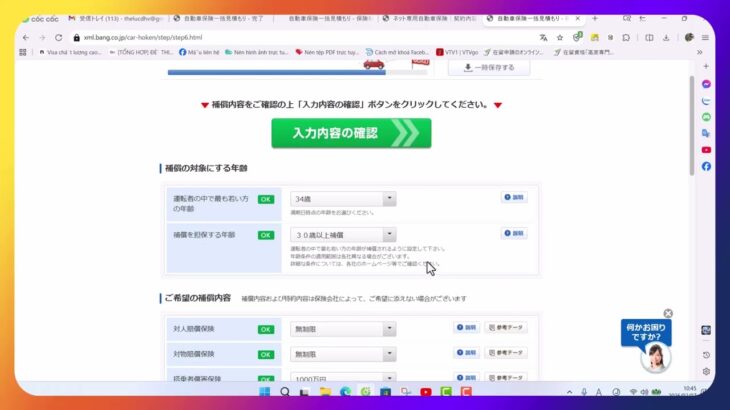Open 参考データ for 対物賠償保険
The width and height of the screenshot is (730, 410).
click(x=505, y=353)
